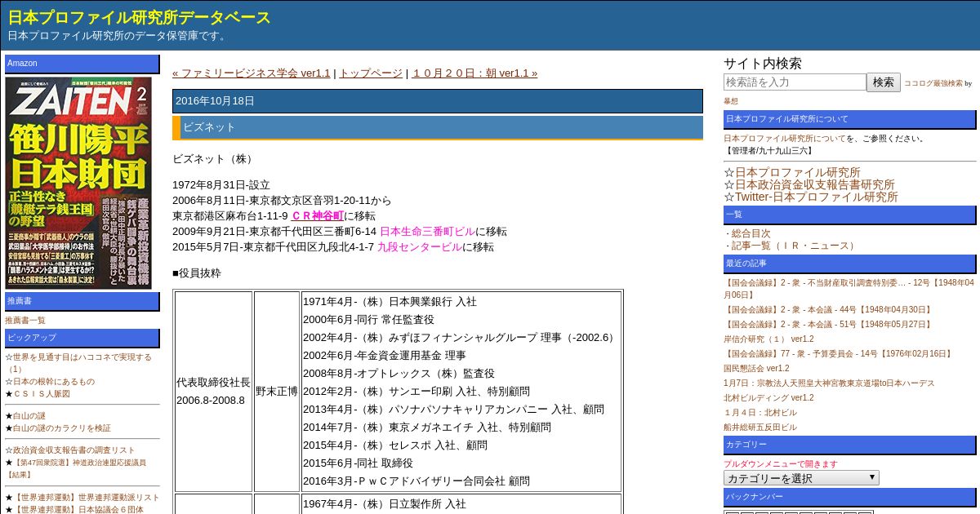Open the カテゴリーを選択 dropdown
980x514 pixels.
[801, 478]
